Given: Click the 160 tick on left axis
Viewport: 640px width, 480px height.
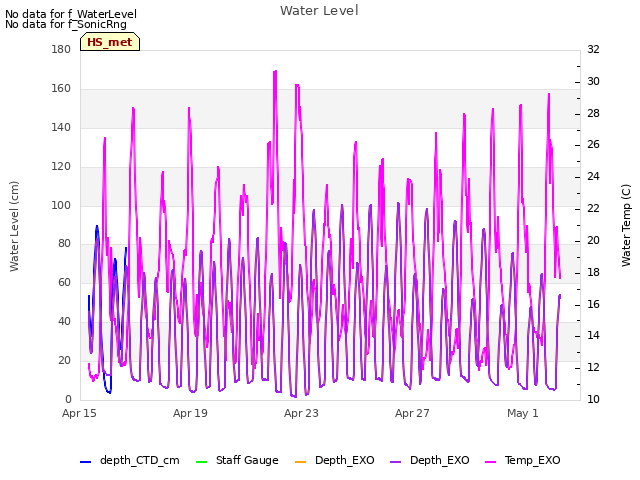Looking at the screenshot, I should click(61, 88).
